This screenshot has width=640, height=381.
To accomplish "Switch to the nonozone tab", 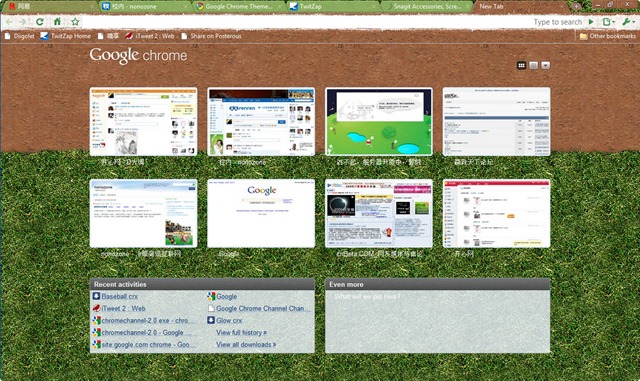I will [145, 7].
